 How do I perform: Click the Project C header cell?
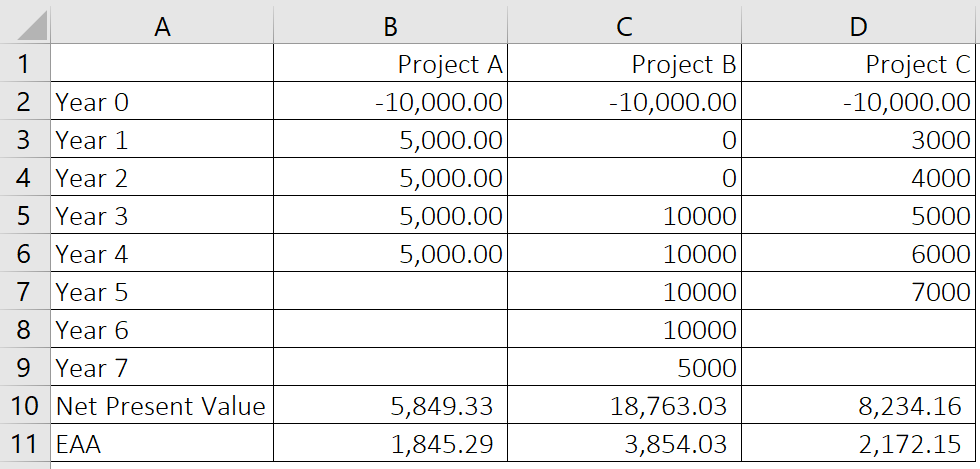(858, 64)
